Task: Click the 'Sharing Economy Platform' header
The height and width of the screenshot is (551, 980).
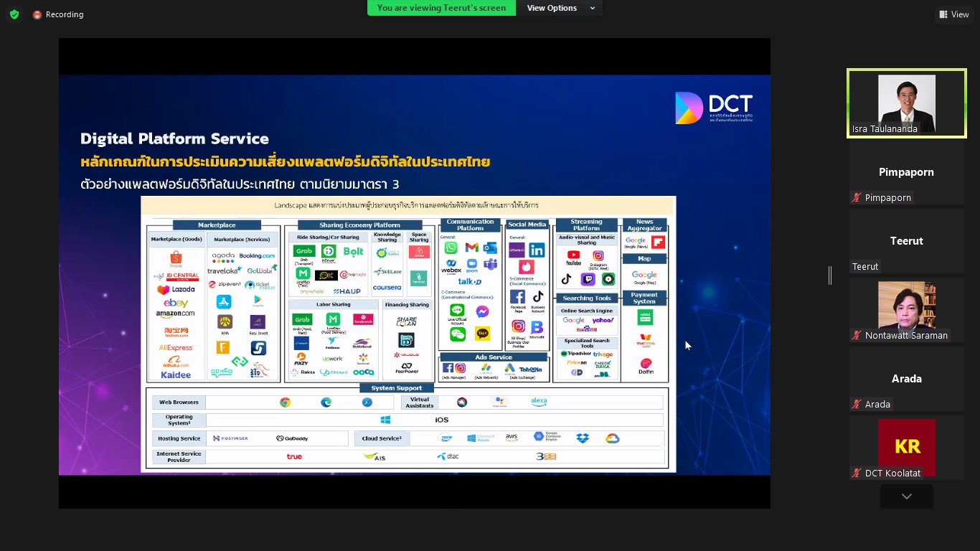Action: [x=360, y=225]
